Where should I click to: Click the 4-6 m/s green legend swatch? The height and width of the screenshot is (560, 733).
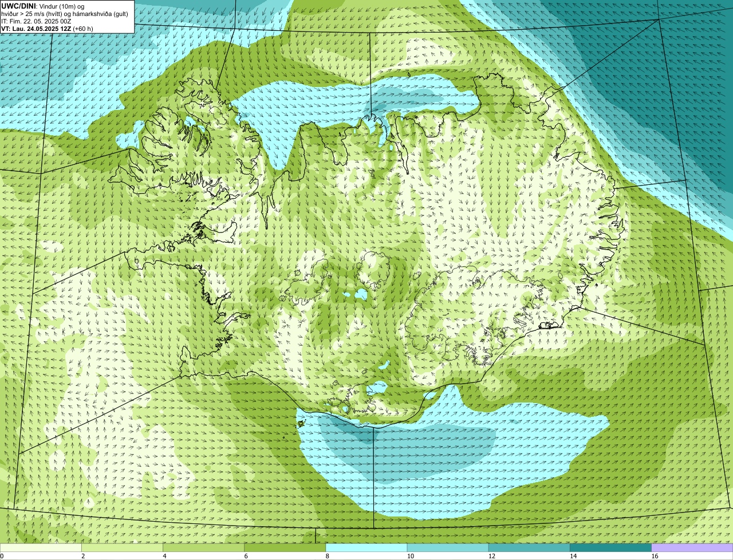click(x=203, y=547)
